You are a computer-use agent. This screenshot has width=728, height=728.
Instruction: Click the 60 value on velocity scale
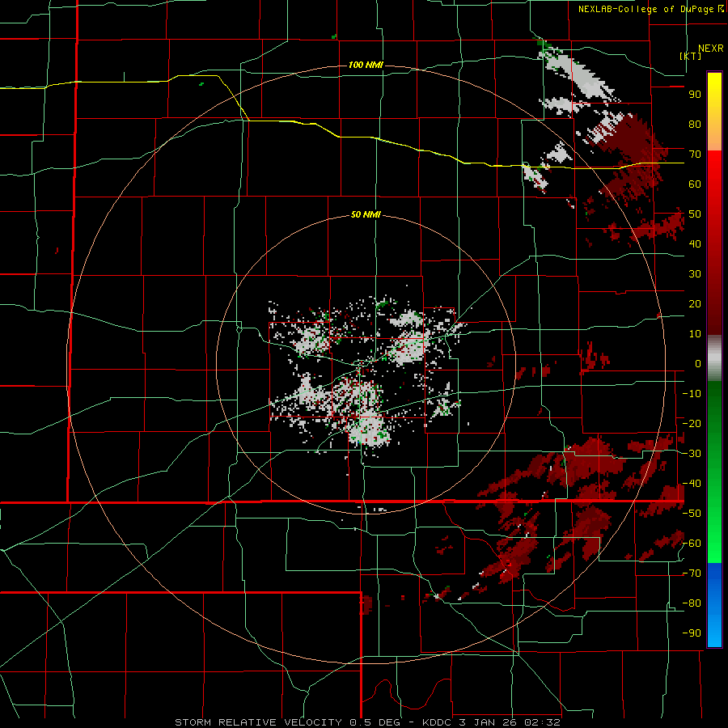coord(695,184)
